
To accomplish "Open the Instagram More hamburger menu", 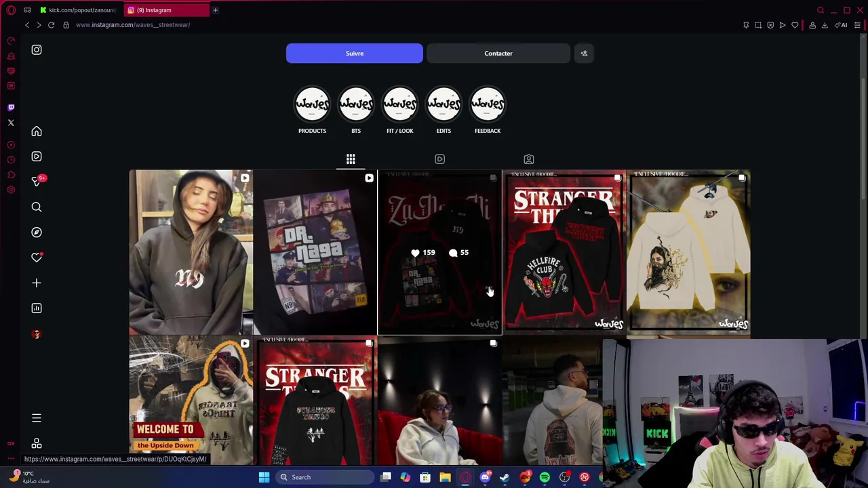I will point(37,418).
